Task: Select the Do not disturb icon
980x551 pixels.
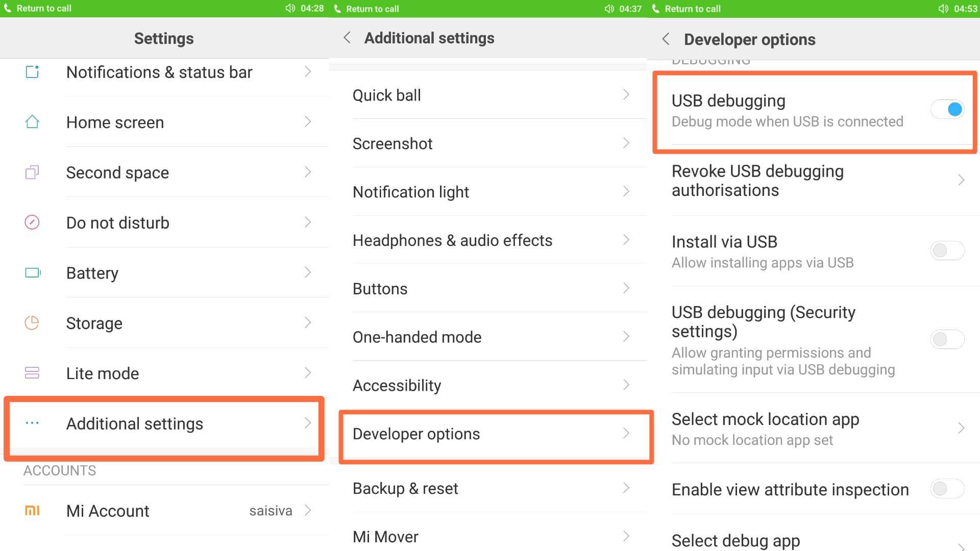Action: (33, 222)
